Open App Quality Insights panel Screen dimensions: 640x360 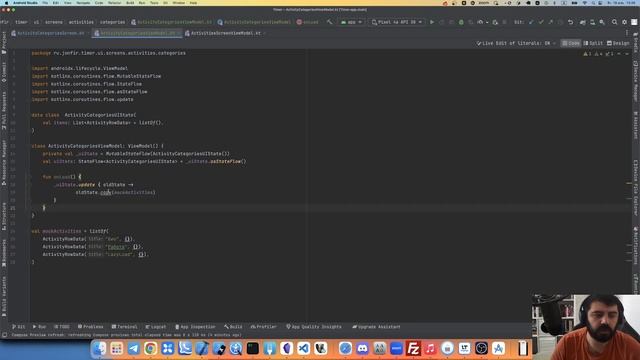314,327
